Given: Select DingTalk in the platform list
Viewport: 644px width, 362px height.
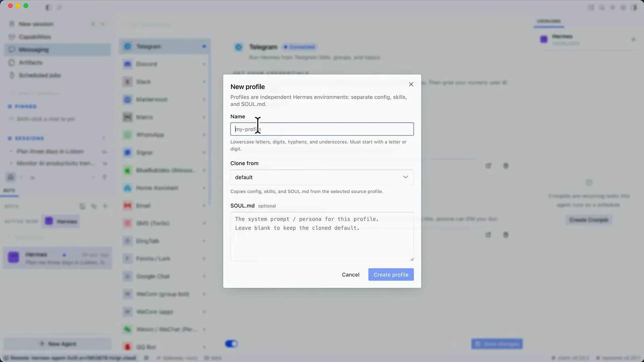Looking at the screenshot, I should click(165, 241).
